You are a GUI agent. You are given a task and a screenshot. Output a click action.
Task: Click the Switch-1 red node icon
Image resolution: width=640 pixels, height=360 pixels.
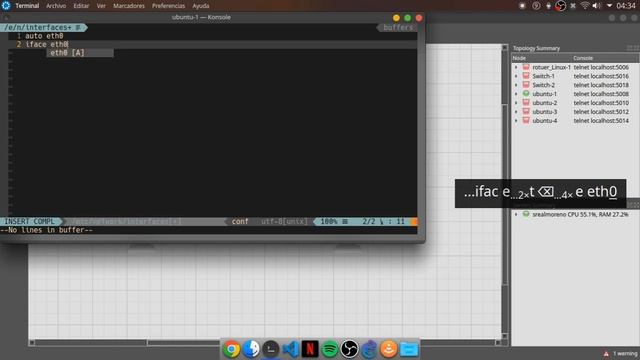(526, 76)
